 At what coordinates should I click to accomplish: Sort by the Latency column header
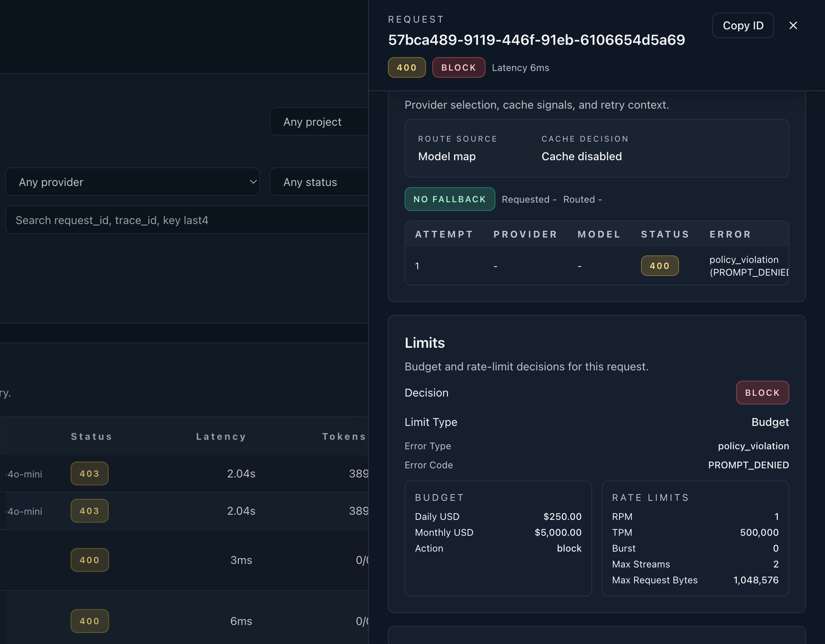click(221, 436)
